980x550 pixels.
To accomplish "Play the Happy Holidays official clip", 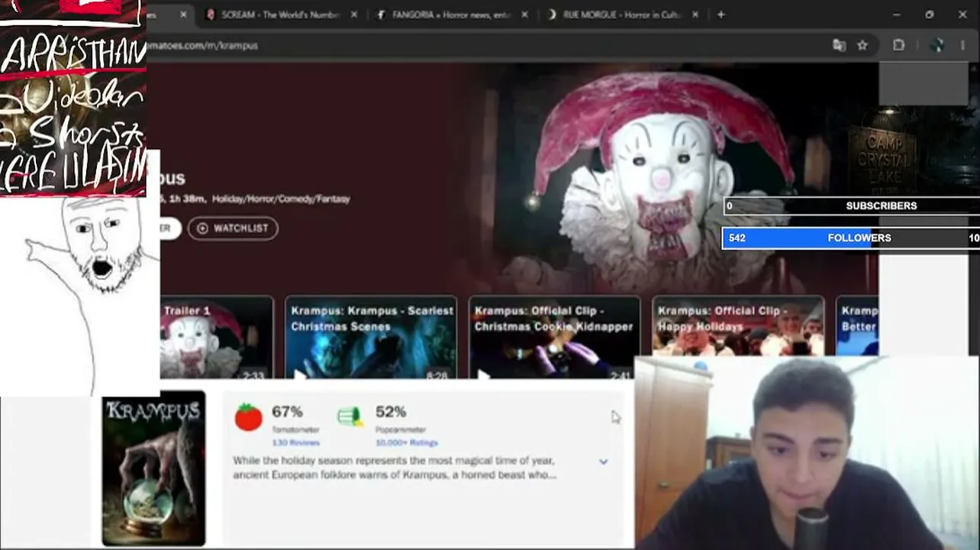I will tap(738, 327).
